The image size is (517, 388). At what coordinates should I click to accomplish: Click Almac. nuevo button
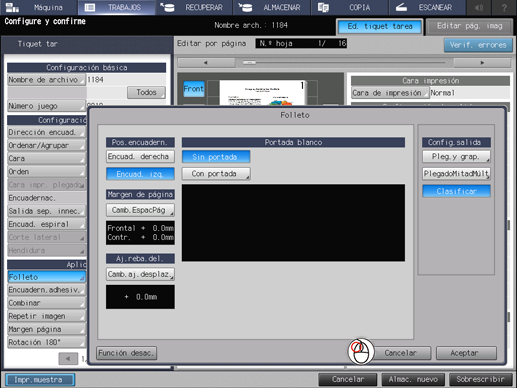pyautogui.click(x=413, y=379)
